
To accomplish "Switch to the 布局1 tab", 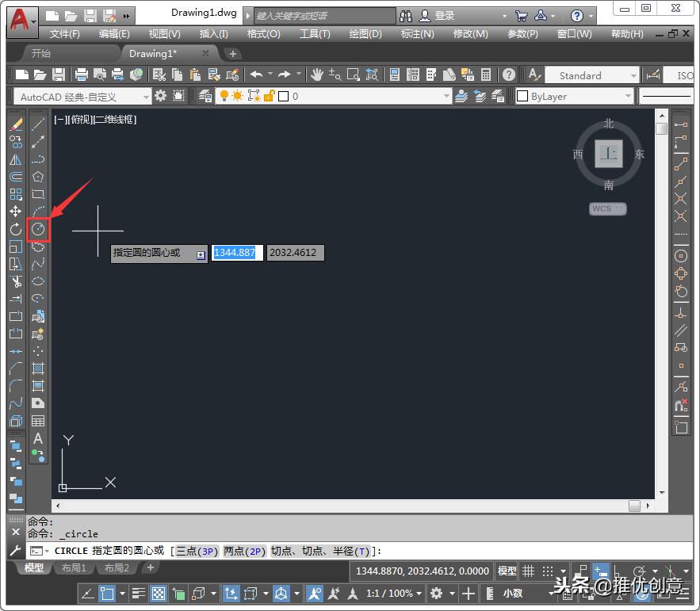I will coord(74,567).
